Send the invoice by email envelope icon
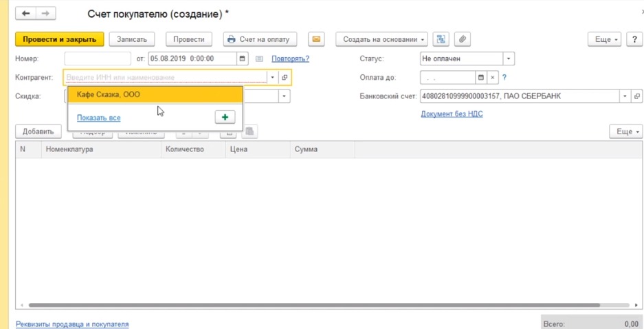 316,39
